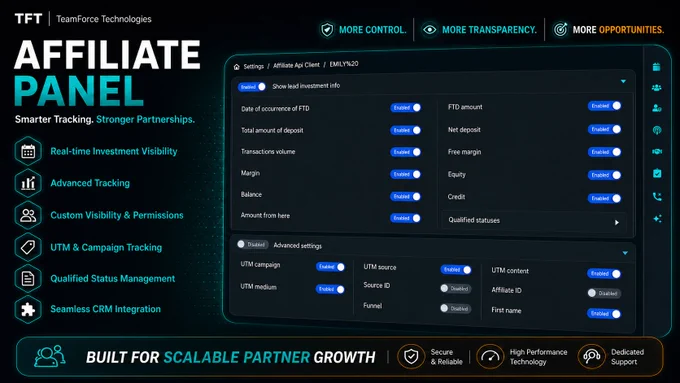Disable the First name toggle
680x383 pixels.
click(x=604, y=314)
